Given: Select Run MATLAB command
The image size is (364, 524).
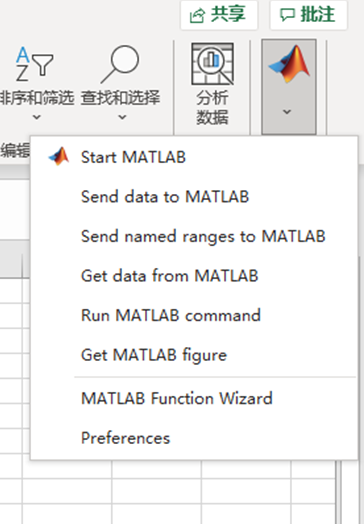Looking at the screenshot, I should (194, 315).
